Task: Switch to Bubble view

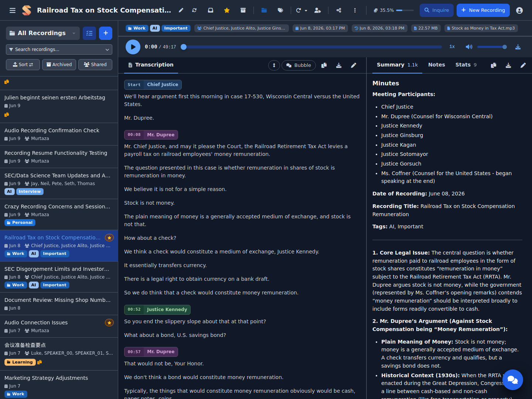Action: click(299, 65)
